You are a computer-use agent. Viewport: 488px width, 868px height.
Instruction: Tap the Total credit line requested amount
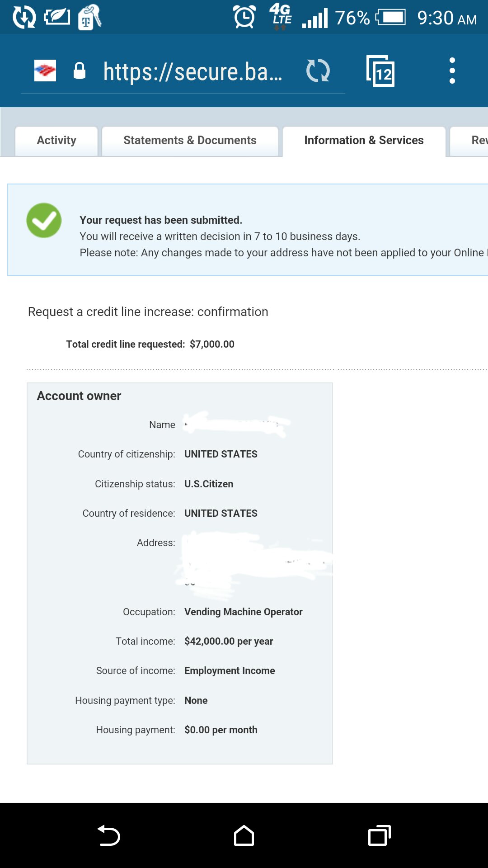212,344
